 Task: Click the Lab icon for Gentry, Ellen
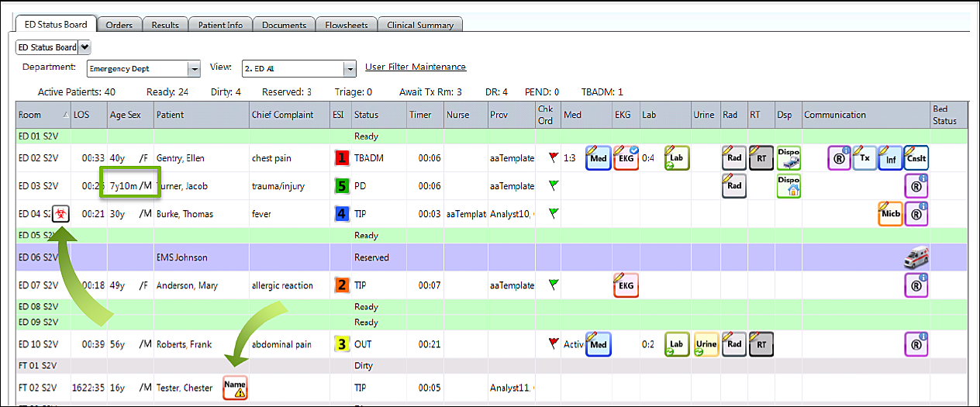[677, 158]
